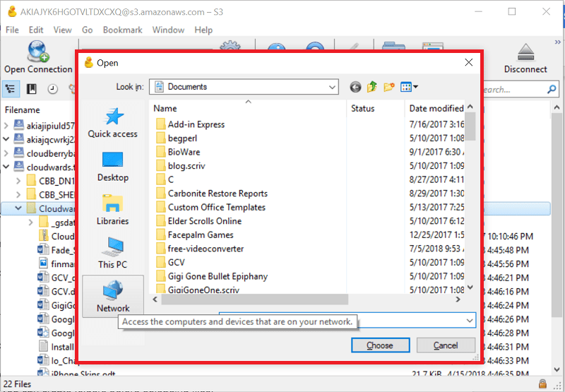Select Libraries in places bar
Image resolution: width=565 pixels, height=392 pixels.
[113, 210]
